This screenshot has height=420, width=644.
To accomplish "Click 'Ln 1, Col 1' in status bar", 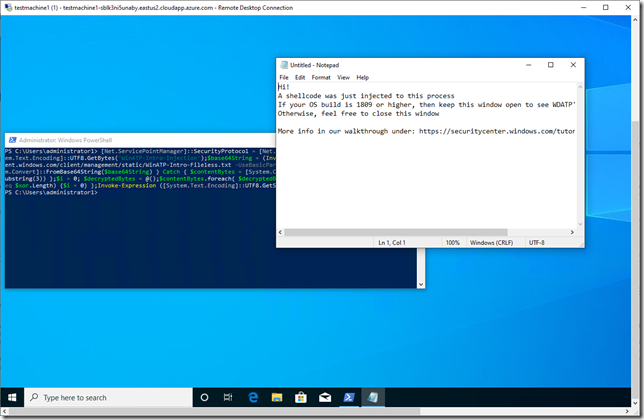I will point(392,243).
